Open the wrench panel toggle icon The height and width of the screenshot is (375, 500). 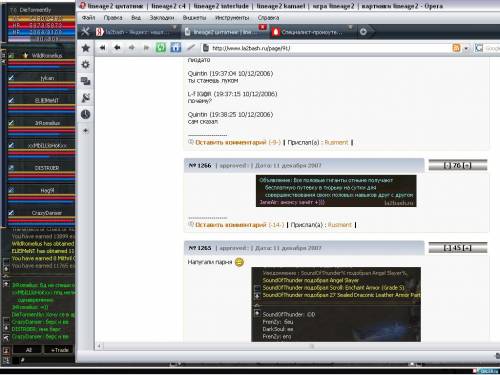point(85,32)
